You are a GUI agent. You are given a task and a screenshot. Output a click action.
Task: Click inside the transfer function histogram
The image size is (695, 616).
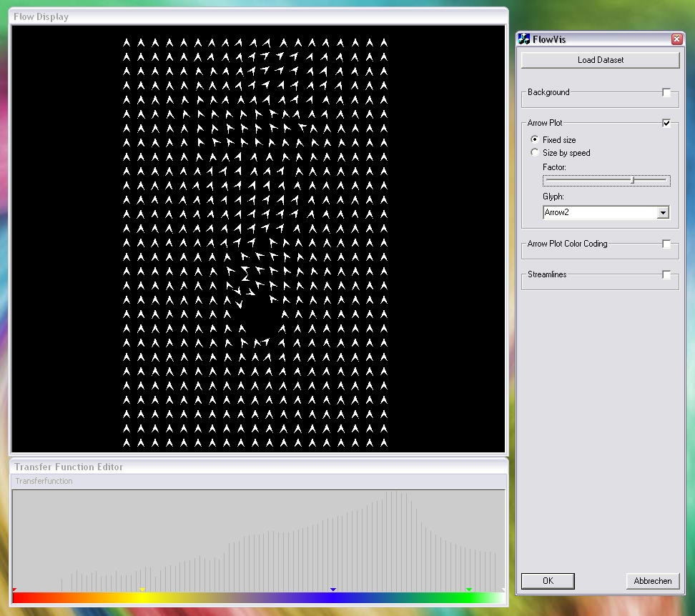(257, 536)
